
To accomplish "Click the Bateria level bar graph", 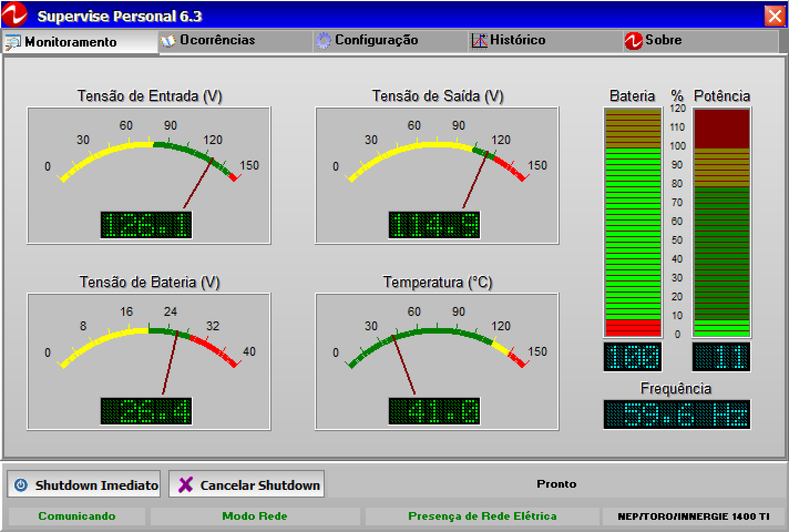I will [633, 222].
